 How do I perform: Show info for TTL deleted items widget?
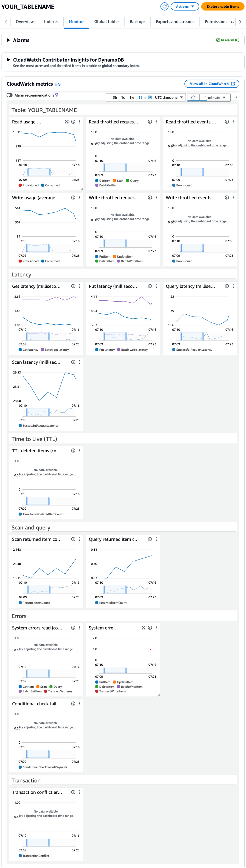coord(73,450)
